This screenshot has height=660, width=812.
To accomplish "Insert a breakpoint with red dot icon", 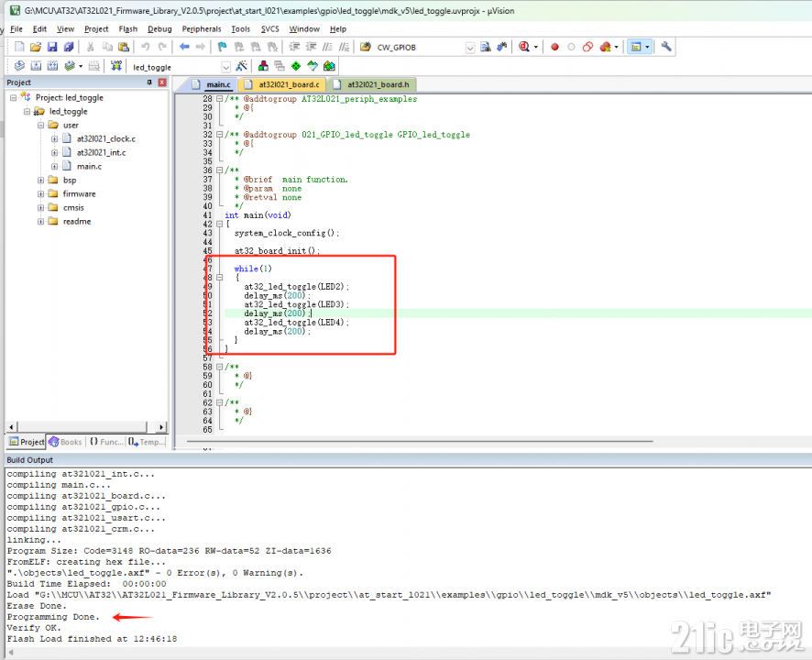I will [554, 47].
